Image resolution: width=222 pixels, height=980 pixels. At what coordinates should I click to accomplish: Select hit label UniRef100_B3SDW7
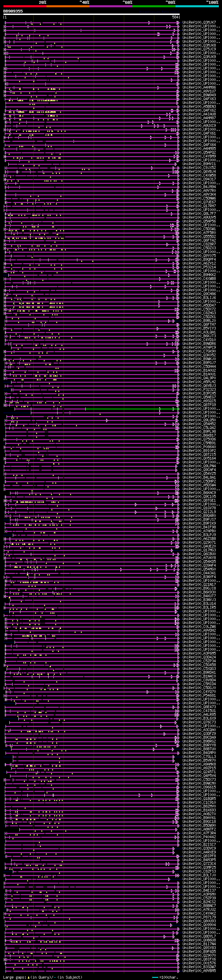pos(199,967)
